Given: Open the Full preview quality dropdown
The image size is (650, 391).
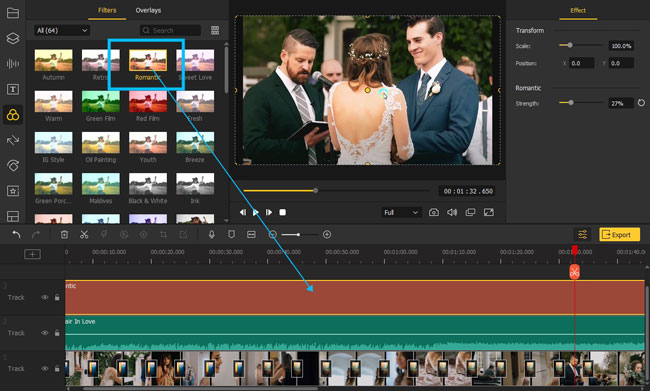Looking at the screenshot, I should [x=401, y=212].
